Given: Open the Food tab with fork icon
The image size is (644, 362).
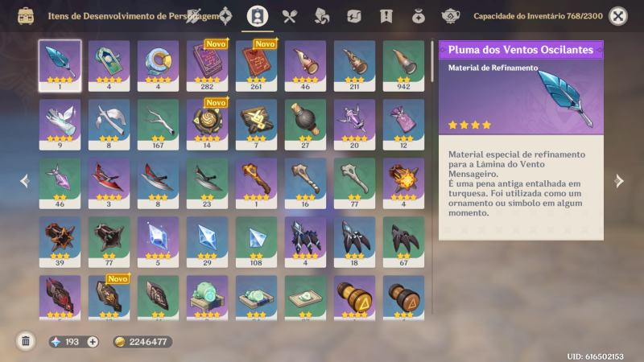Looking at the screenshot, I should pyautogui.click(x=290, y=16).
